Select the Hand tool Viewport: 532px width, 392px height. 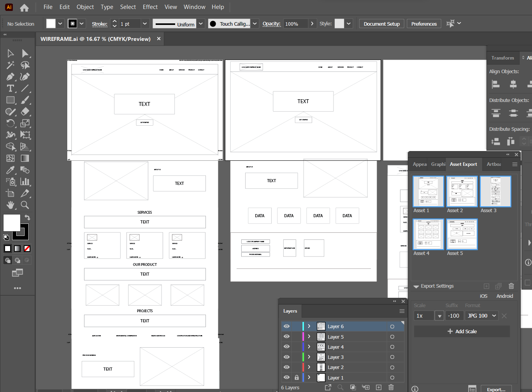click(11, 205)
